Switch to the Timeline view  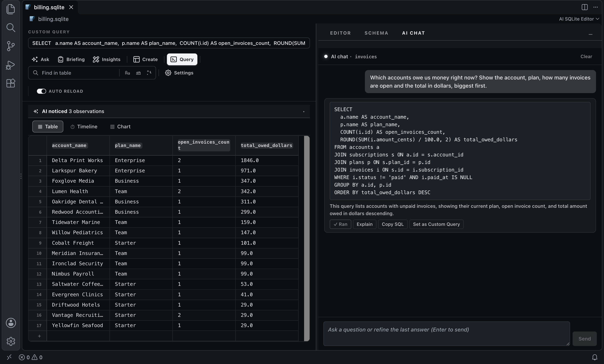[84, 126]
